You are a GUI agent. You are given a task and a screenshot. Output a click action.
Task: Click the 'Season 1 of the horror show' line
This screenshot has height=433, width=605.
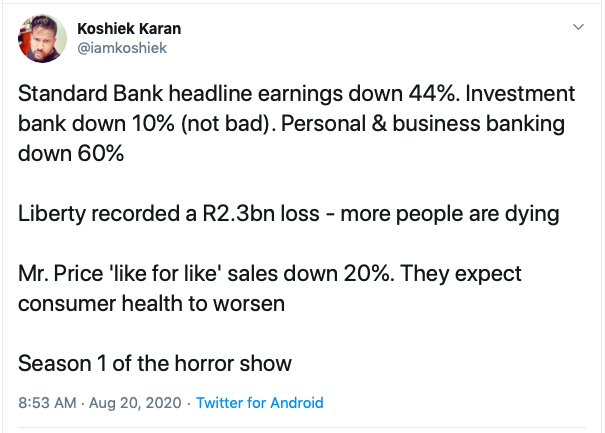point(155,364)
